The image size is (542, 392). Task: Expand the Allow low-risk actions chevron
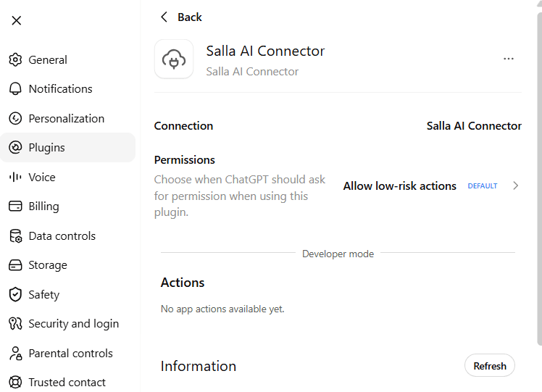(x=515, y=186)
